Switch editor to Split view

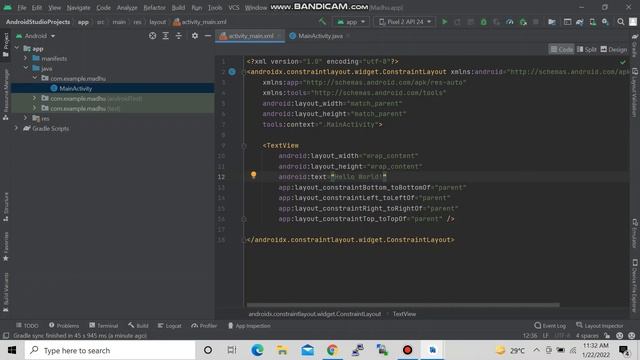pos(587,49)
